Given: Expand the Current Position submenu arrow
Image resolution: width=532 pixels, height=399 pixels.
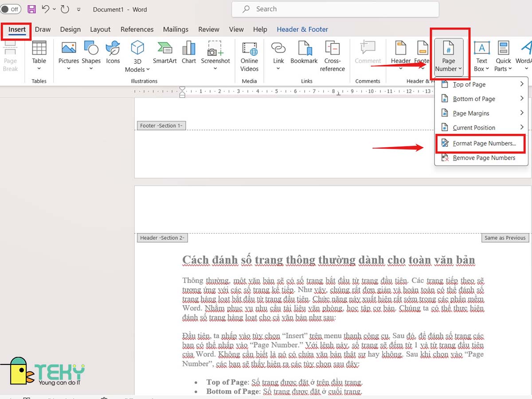Looking at the screenshot, I should (x=522, y=128).
